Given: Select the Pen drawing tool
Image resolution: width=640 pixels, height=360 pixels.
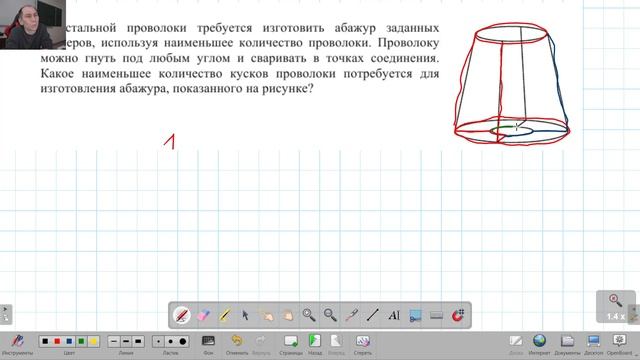Looking at the screenshot, I should 182,315.
